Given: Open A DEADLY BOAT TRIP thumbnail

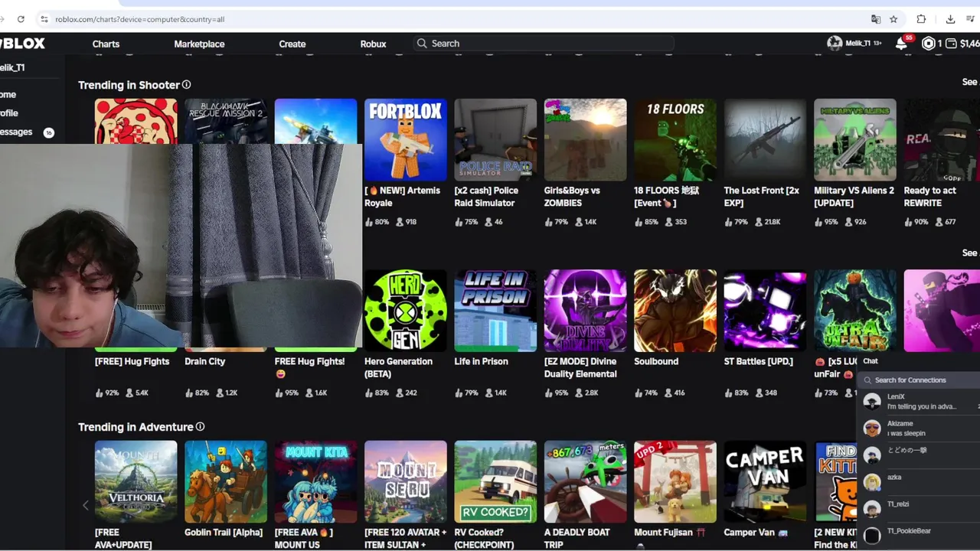Looking at the screenshot, I should 585,481.
